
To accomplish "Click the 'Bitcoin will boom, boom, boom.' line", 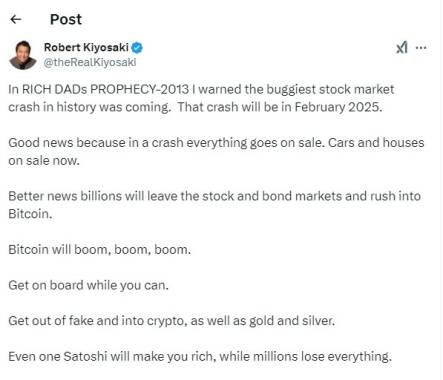I will pos(100,250).
